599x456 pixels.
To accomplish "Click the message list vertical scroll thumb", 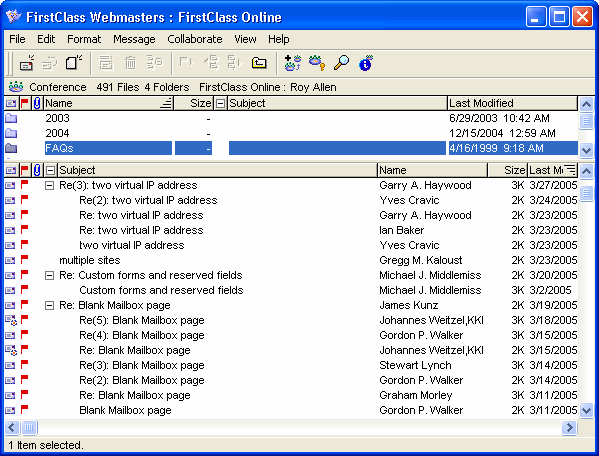I will (586, 193).
